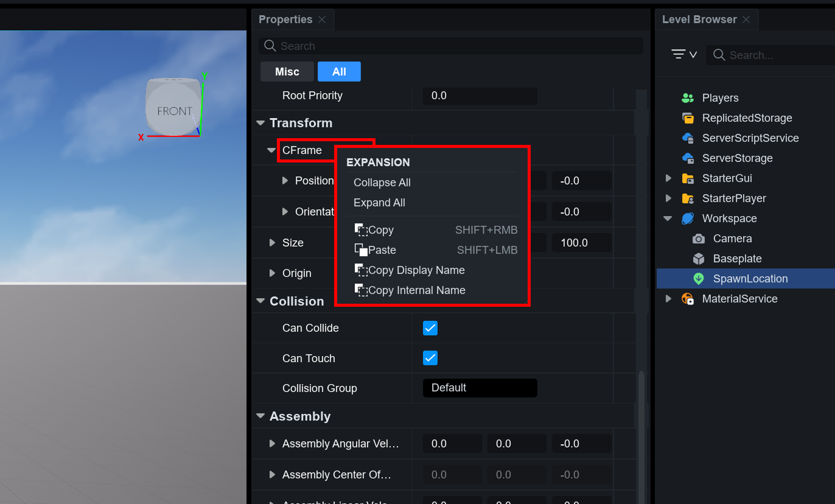The width and height of the screenshot is (835, 504).
Task: Open the Collision Group Default dropdown
Action: pos(480,388)
